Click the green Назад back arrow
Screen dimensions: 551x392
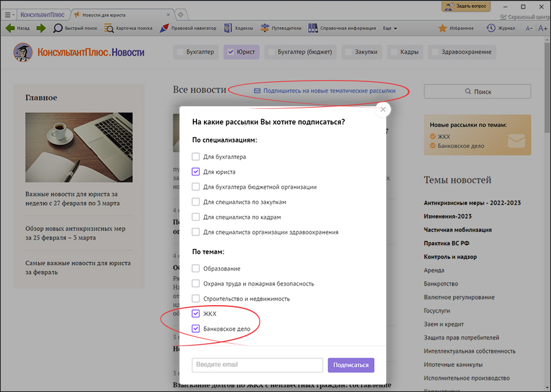tap(10, 28)
